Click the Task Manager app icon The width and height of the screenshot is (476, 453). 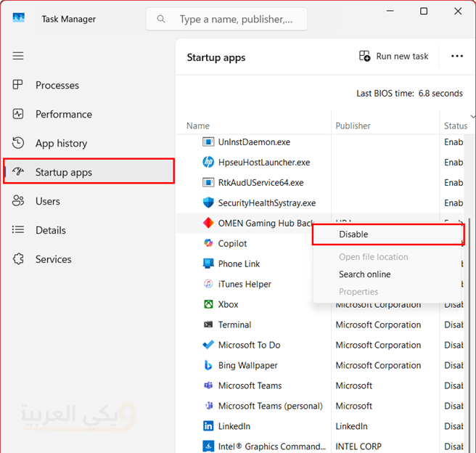coord(19,17)
